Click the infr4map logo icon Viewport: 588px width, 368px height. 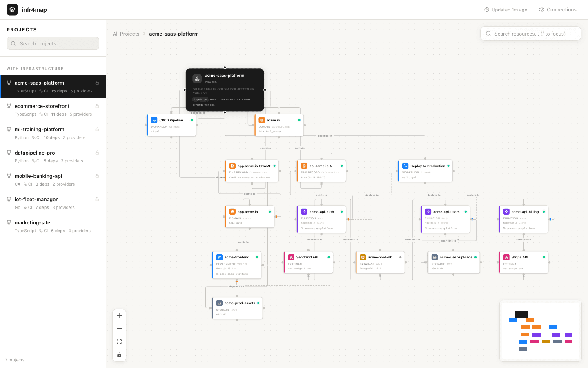pyautogui.click(x=12, y=9)
